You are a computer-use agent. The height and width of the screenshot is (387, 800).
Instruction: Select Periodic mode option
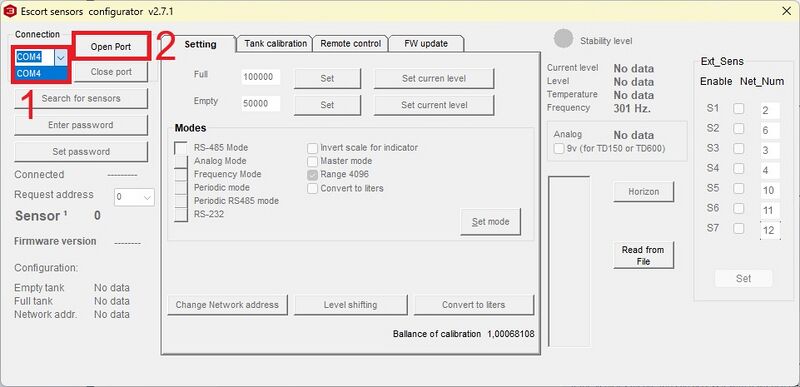point(181,188)
